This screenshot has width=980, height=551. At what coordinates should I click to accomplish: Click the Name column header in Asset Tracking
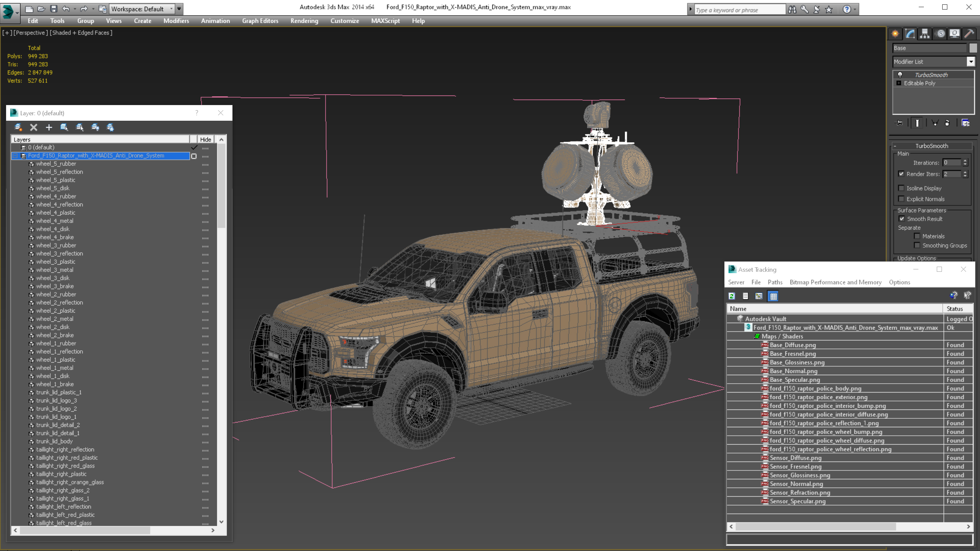click(835, 309)
